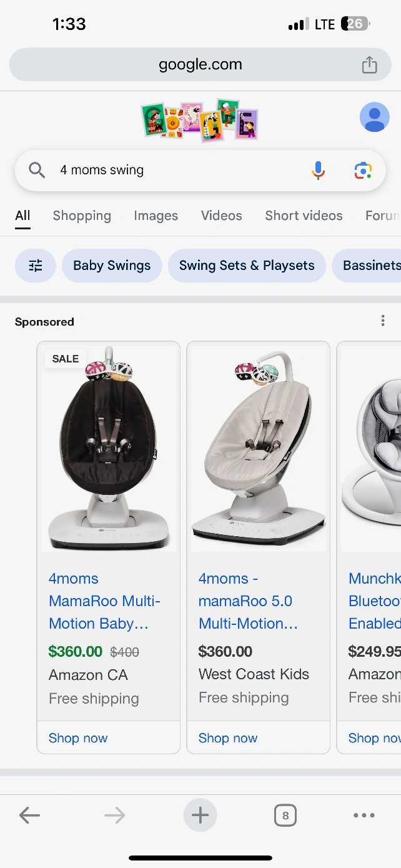This screenshot has height=868, width=401.
Task: Apply the Baby Swings filter chip
Action: [112, 266]
